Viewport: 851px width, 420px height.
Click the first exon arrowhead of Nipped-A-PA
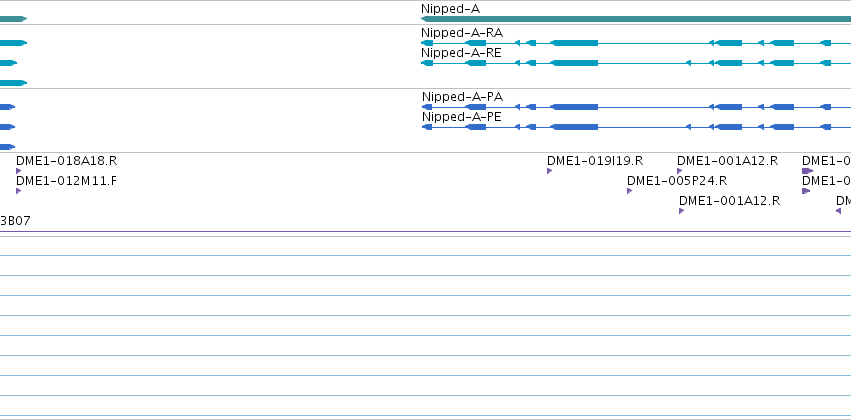(x=427, y=107)
